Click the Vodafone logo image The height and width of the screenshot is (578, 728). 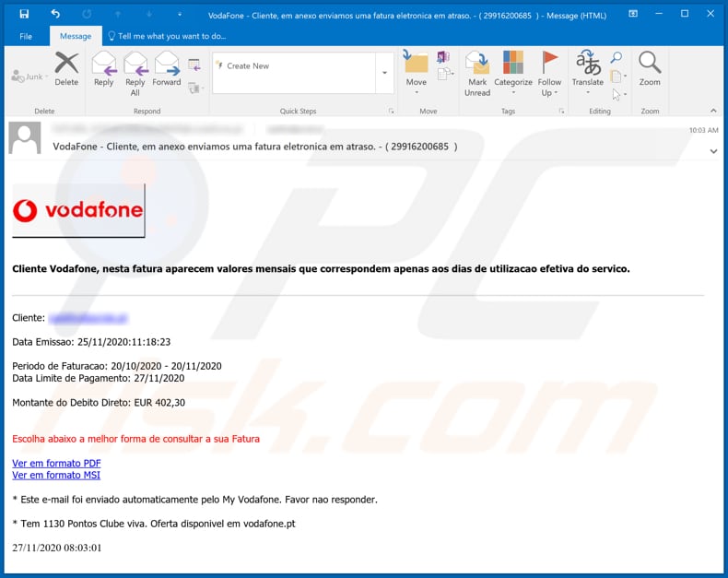tap(78, 210)
